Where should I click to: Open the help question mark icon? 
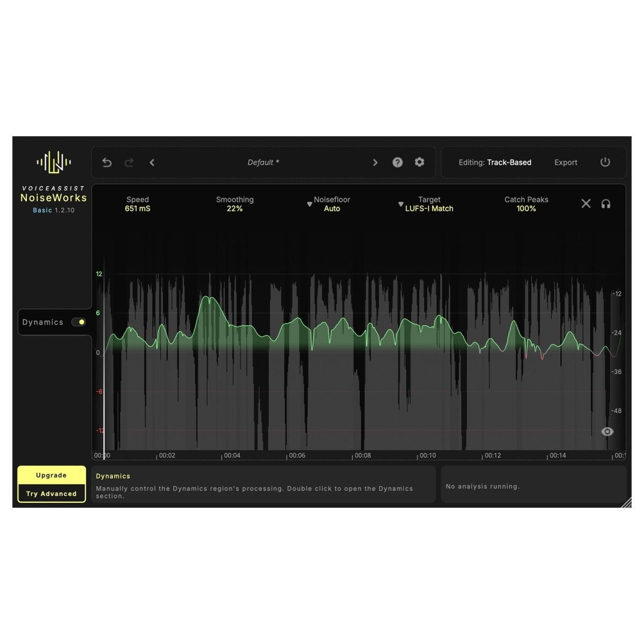(x=398, y=162)
